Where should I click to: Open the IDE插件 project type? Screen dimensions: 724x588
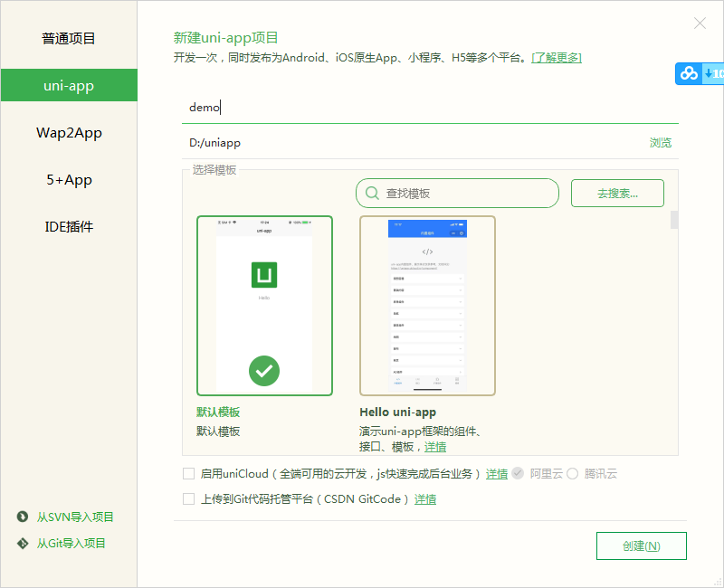click(69, 227)
